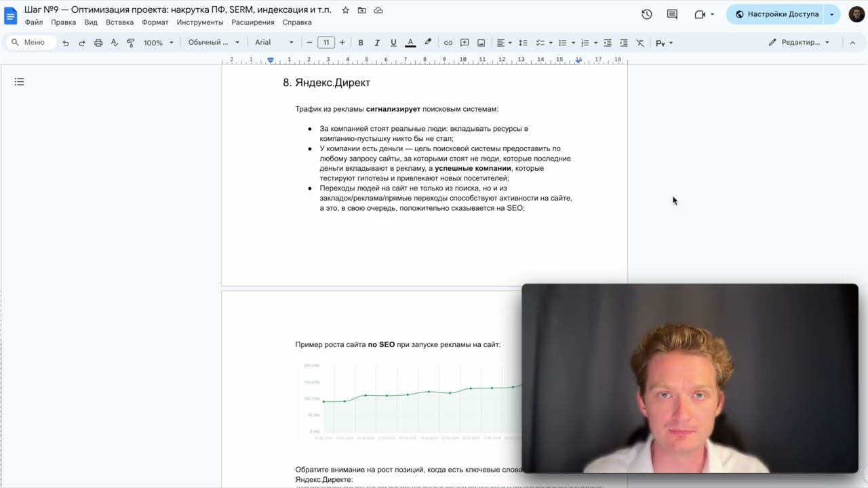The image size is (868, 488).
Task: Click the webcam video overlay
Action: pos(690,378)
